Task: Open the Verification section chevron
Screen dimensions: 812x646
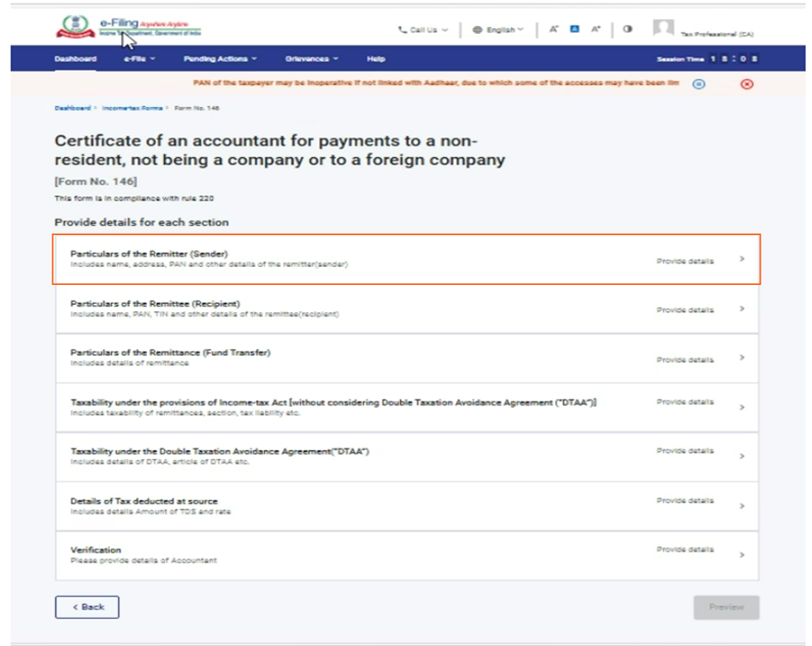Action: point(741,554)
